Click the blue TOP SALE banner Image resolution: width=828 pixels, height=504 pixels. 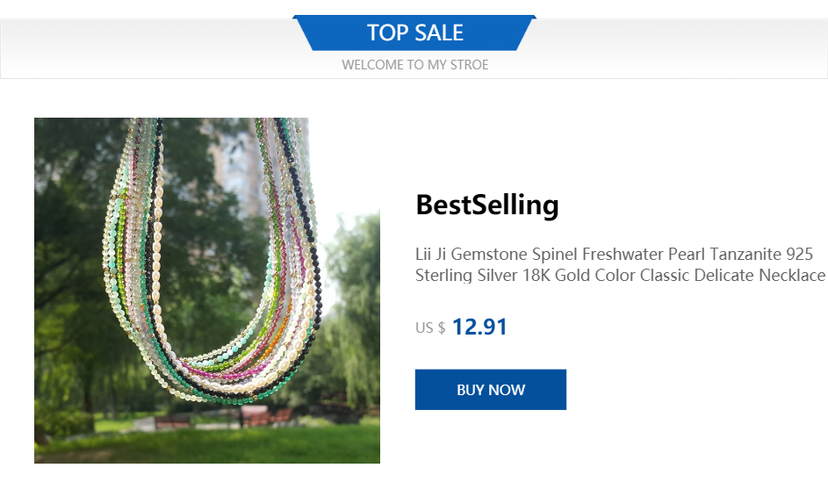click(414, 33)
